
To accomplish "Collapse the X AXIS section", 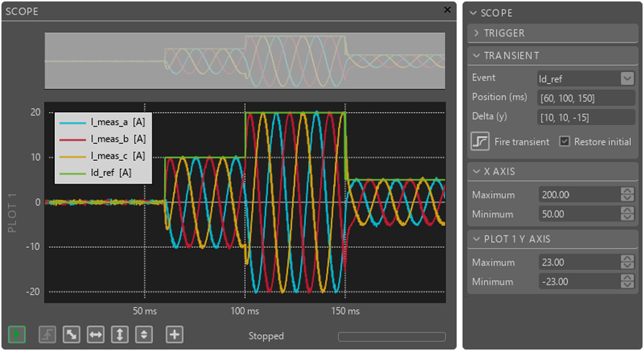I will (x=553, y=171).
